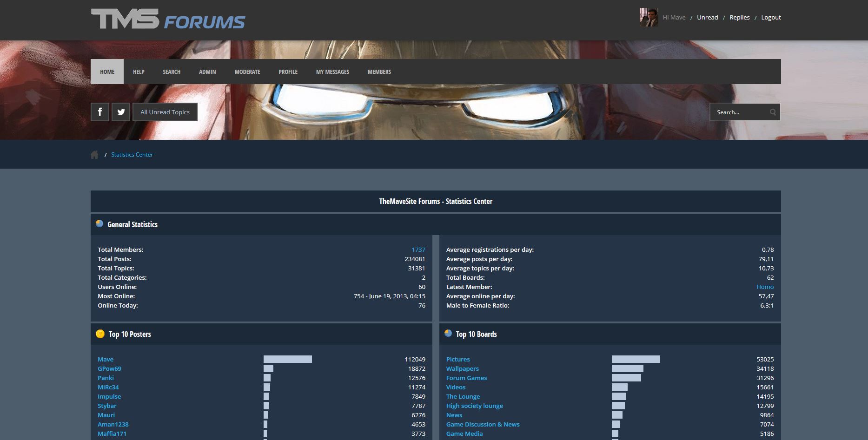Image resolution: width=868 pixels, height=440 pixels.
Task: Click the Statistics Center breadcrumb link
Action: [132, 155]
